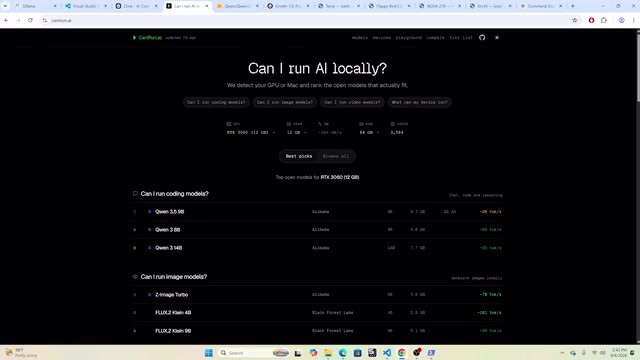Open the tier list nav item
This screenshot has height=360, width=640.
coord(461,38)
